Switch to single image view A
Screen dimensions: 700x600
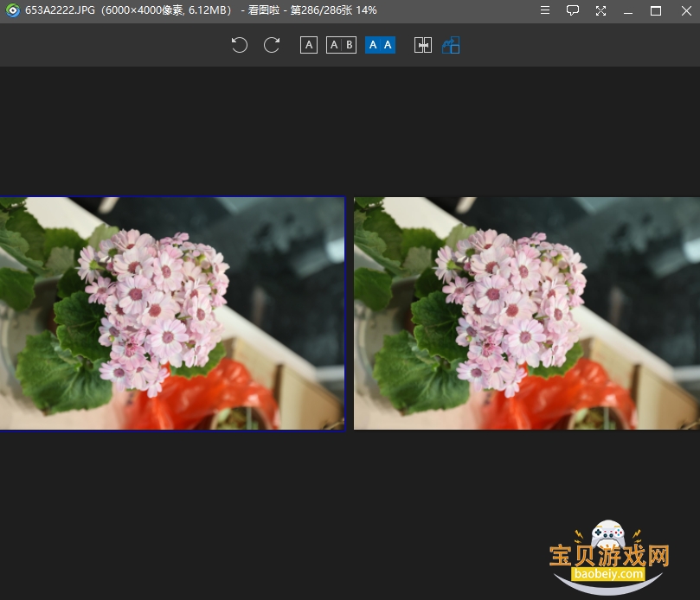309,45
